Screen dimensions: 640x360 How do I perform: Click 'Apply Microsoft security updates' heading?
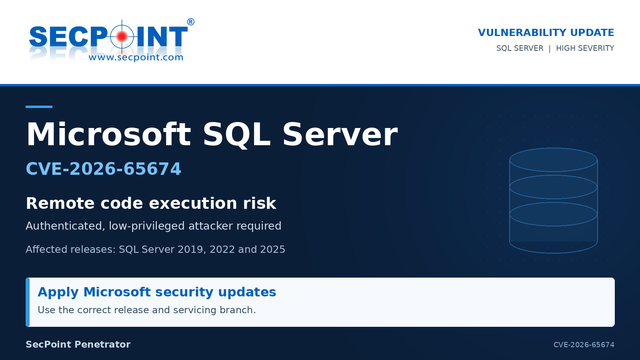(x=157, y=292)
